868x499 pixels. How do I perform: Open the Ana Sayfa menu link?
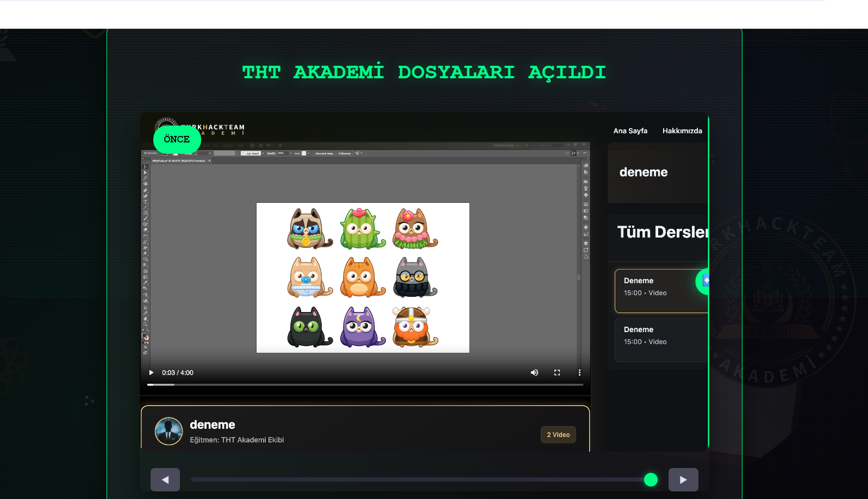tap(630, 131)
